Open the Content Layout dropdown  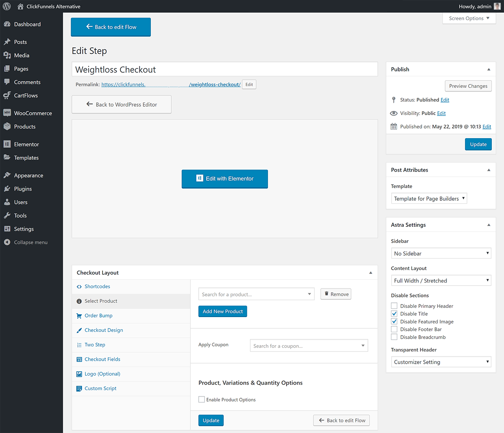point(441,281)
